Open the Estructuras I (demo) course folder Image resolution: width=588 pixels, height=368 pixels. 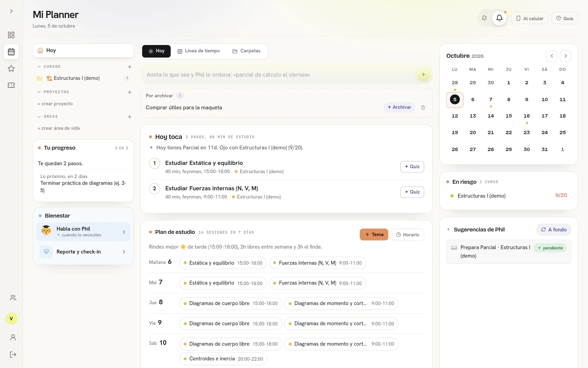coord(83,78)
